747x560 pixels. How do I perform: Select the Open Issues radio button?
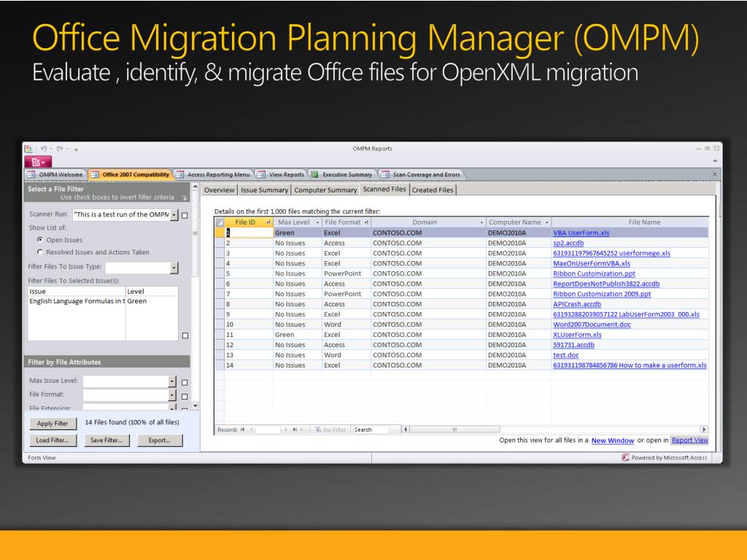(40, 239)
